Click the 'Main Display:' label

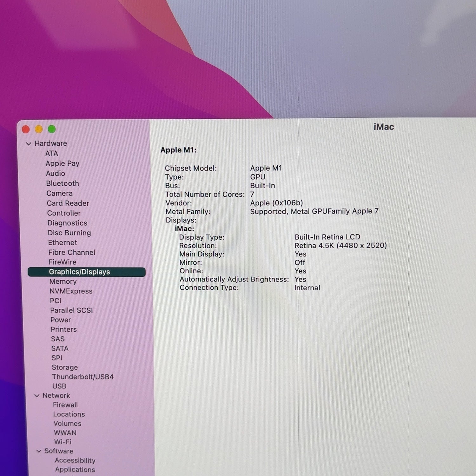[x=202, y=254]
